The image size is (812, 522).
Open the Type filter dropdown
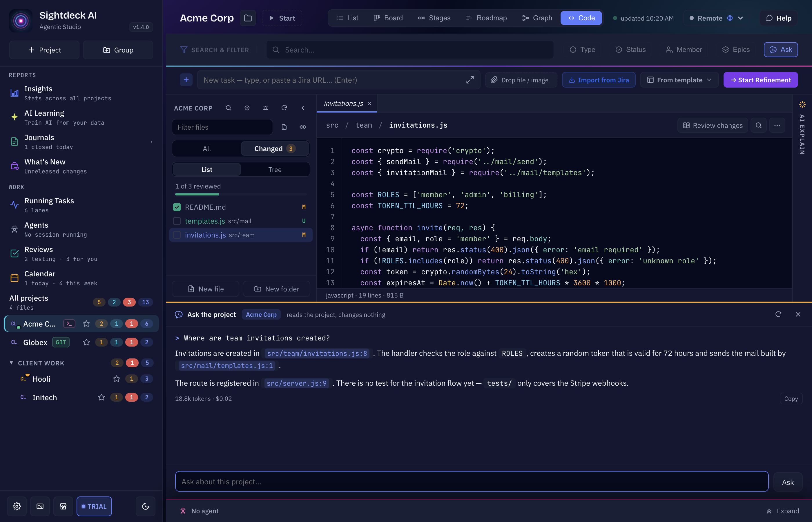583,50
